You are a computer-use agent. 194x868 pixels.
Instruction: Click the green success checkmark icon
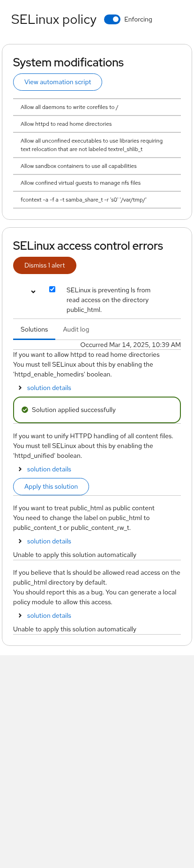[x=25, y=410]
